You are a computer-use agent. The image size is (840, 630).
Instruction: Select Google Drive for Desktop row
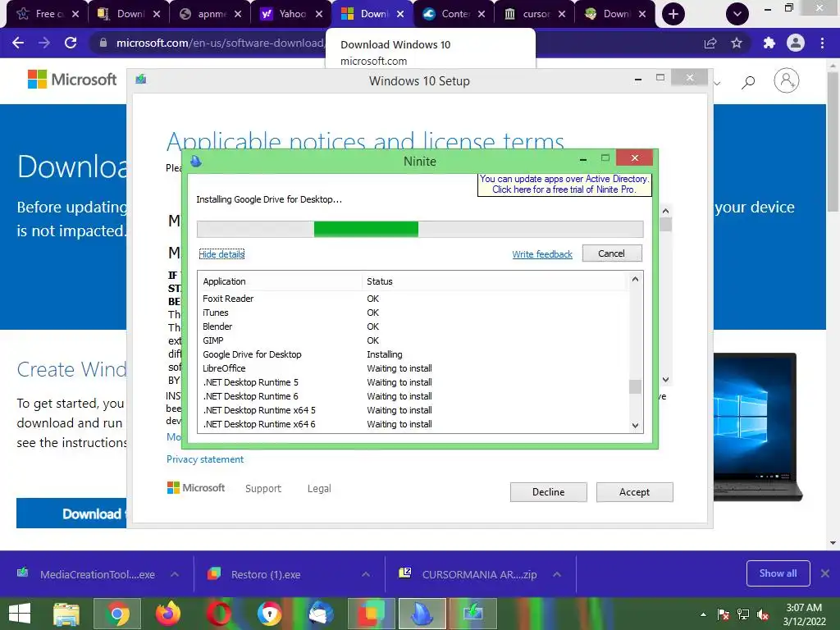413,354
